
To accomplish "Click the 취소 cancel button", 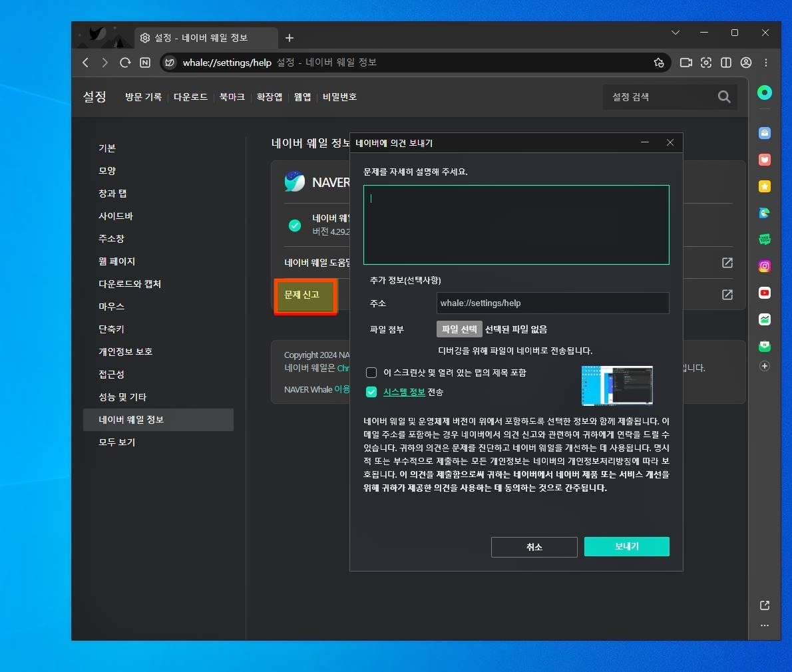I will (534, 547).
